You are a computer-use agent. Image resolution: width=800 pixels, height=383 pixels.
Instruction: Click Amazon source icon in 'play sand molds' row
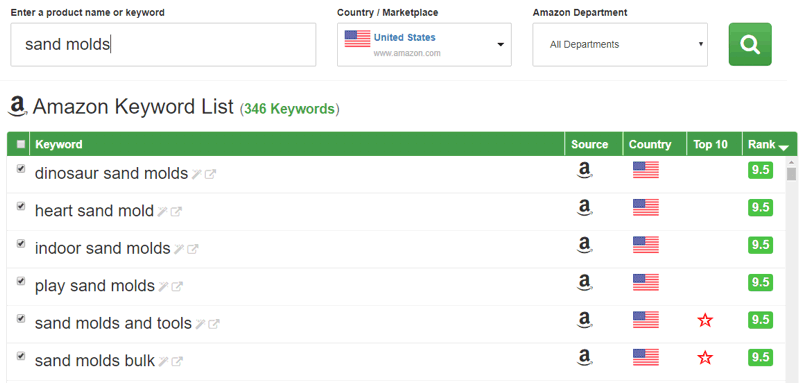tap(584, 283)
